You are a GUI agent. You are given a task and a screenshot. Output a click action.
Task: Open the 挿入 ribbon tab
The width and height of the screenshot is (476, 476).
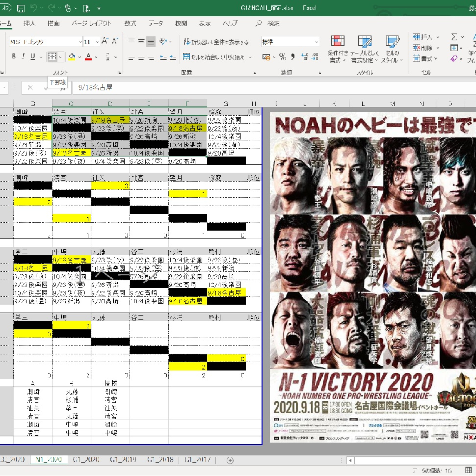(29, 23)
